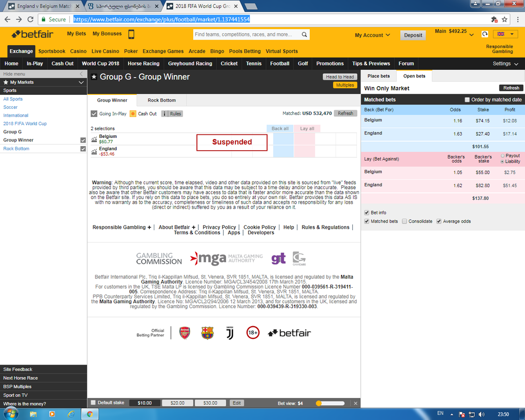Click the FC Barcelona club crest
The width and height of the screenshot is (525, 420).
pos(207,333)
